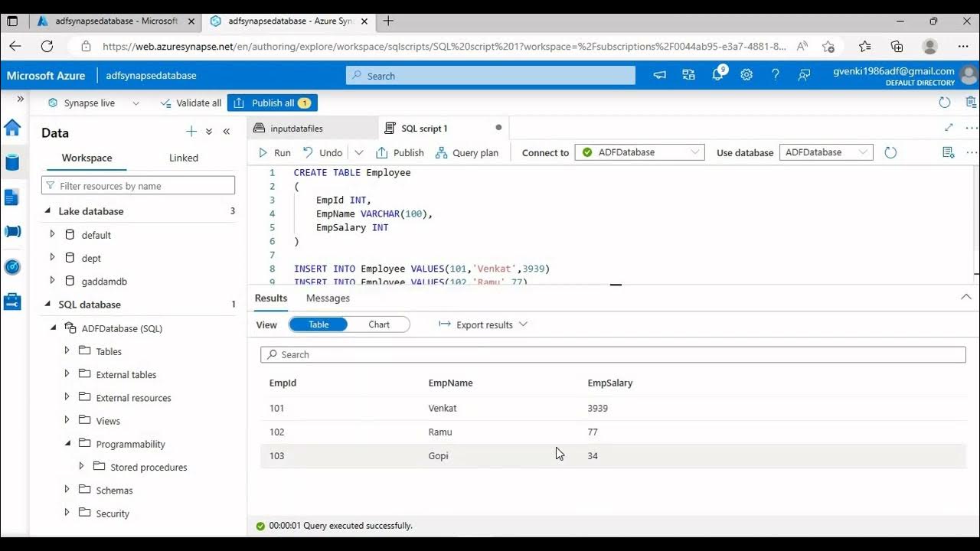Collapse the results pane with chevron

pyautogui.click(x=965, y=297)
